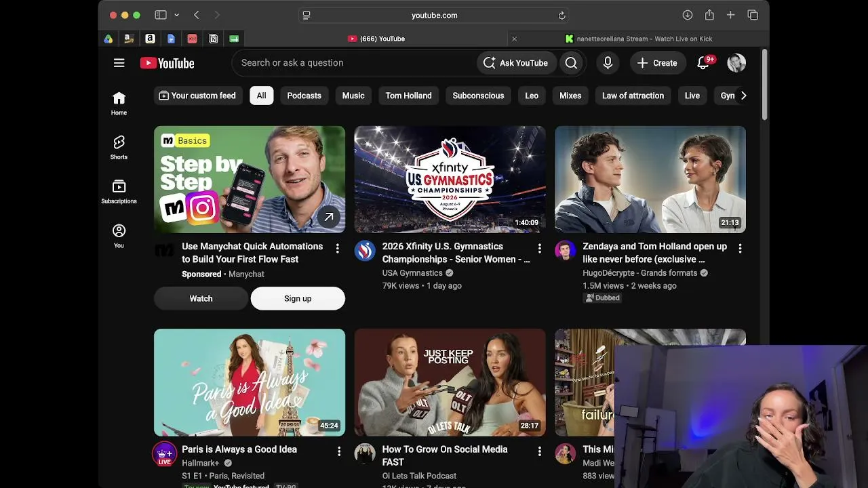Image resolution: width=868 pixels, height=488 pixels.
Task: Open the YouTube guide hamburger menu
Action: pos(119,63)
